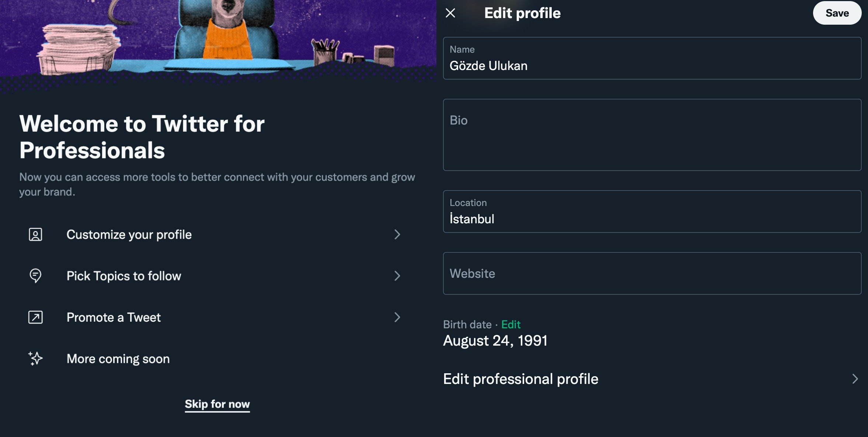The image size is (868, 437).
Task: Click the Customize your profile person icon
Action: coord(35,235)
